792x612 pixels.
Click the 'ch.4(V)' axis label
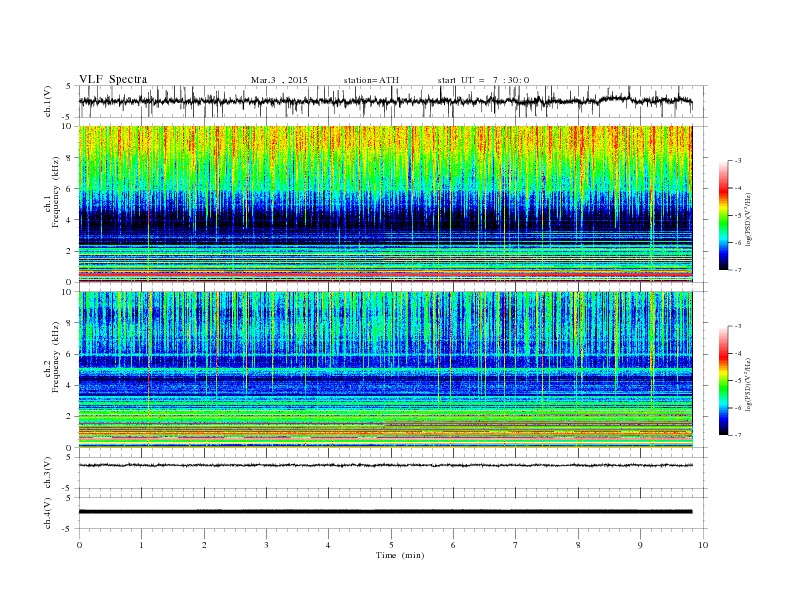[x=48, y=514]
